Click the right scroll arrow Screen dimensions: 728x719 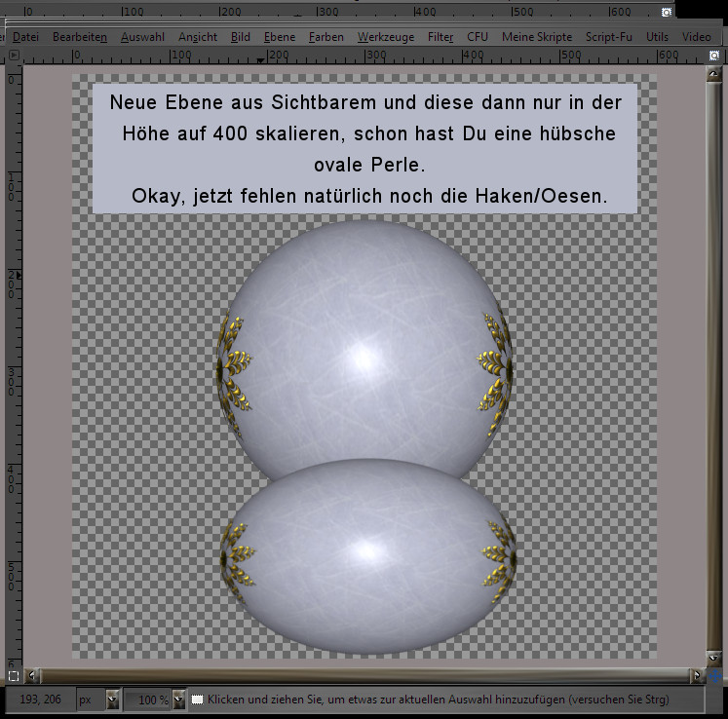(x=696, y=674)
